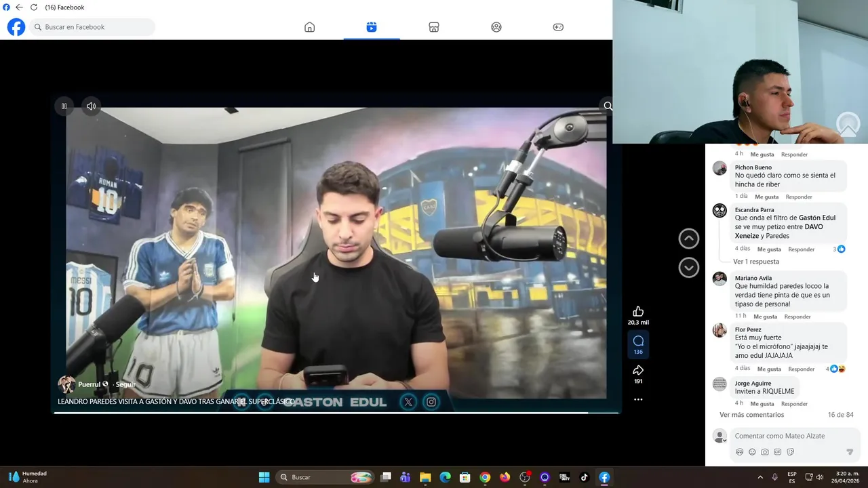
Task: Open the Gastón Edul mention link
Action: click(817, 218)
